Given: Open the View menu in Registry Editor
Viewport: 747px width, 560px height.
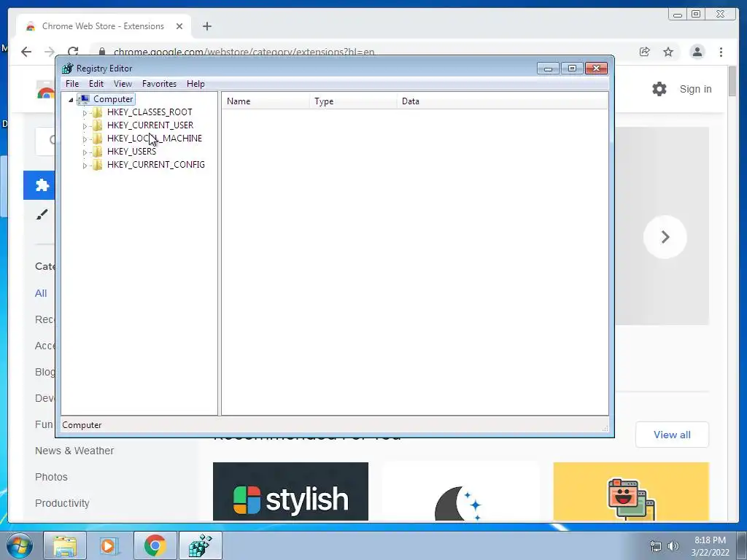Looking at the screenshot, I should pos(123,84).
